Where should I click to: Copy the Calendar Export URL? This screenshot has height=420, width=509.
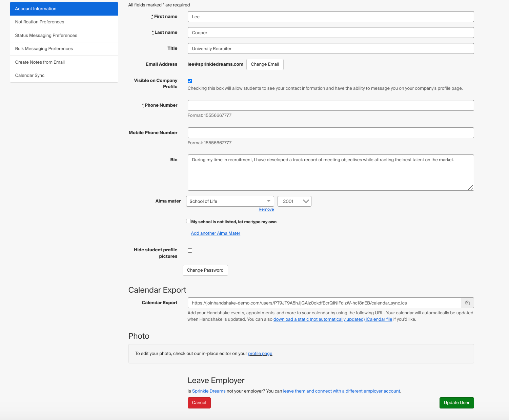467,303
